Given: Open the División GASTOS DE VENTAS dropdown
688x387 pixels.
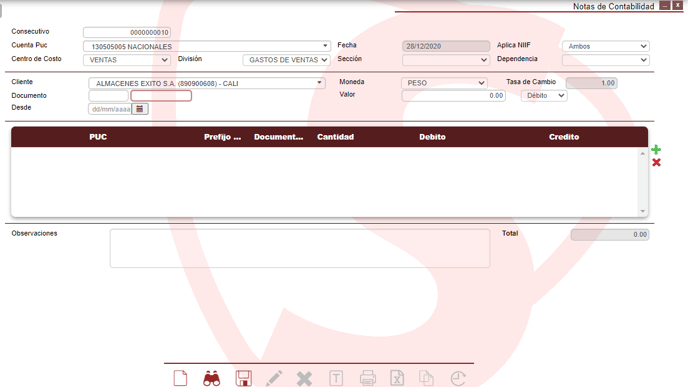Looking at the screenshot, I should [x=286, y=60].
